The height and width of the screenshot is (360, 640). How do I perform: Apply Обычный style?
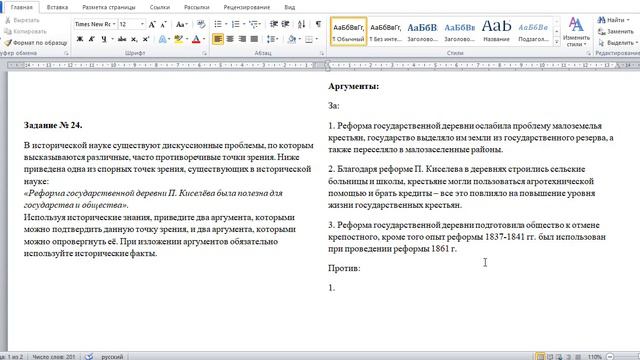tap(349, 31)
